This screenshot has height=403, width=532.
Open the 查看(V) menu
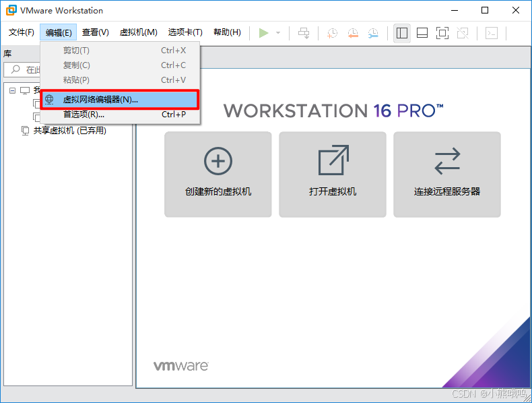pos(96,32)
